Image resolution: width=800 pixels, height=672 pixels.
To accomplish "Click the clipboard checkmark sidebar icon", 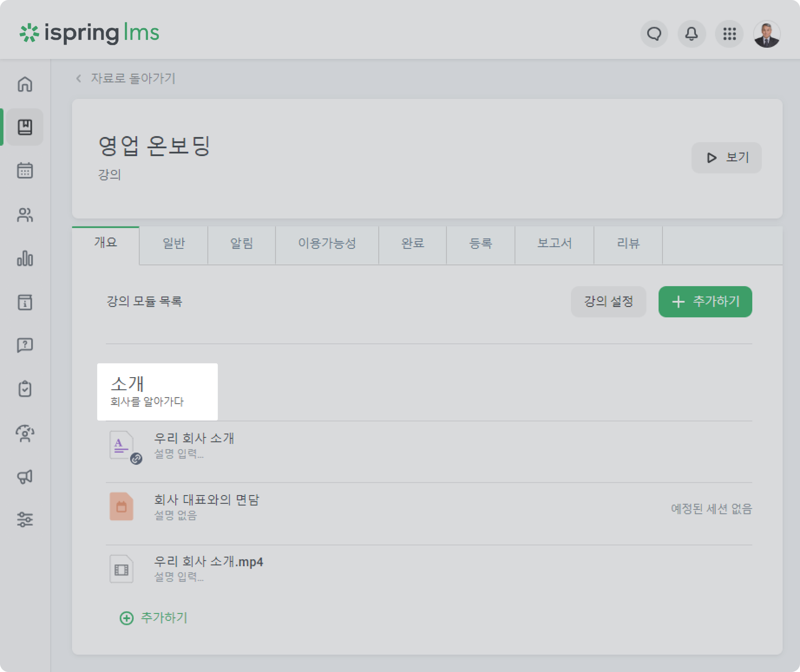I will point(25,389).
